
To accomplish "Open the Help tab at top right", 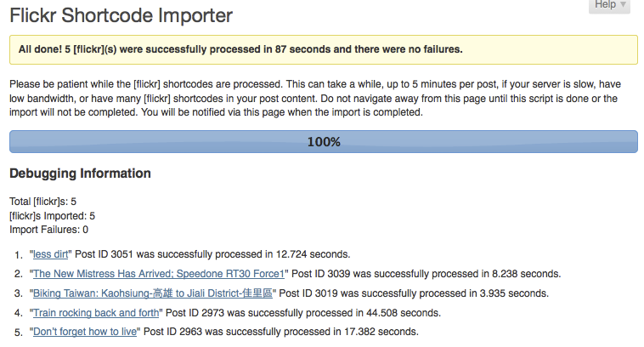I will click(609, 6).
